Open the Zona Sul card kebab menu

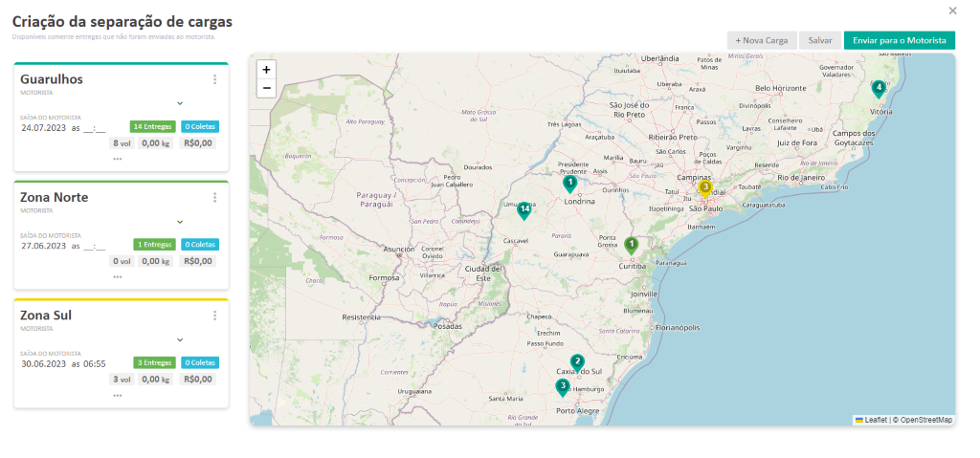click(x=215, y=316)
